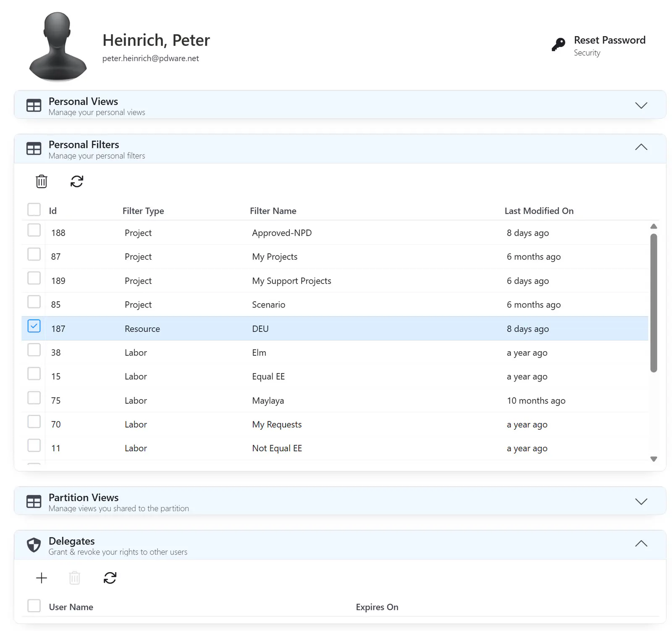Click filter name My Projects
Viewport: 672px width, 631px height.
(275, 257)
